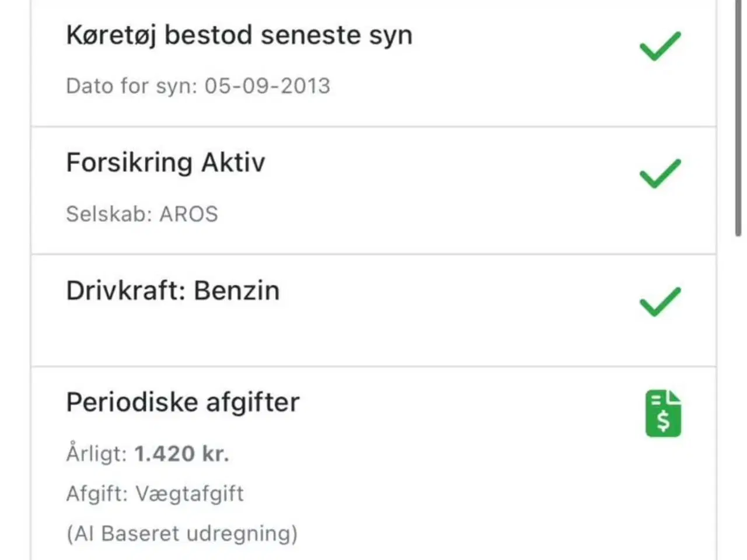Screen dimensions: 747x560
Task: Click the insurance company name AROS
Action: click(x=189, y=214)
